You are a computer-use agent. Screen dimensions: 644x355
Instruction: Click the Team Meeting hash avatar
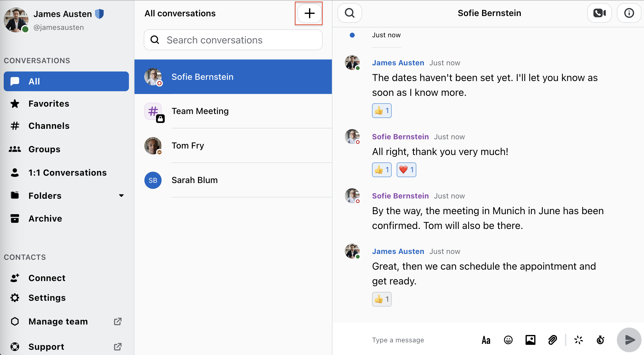click(x=153, y=111)
